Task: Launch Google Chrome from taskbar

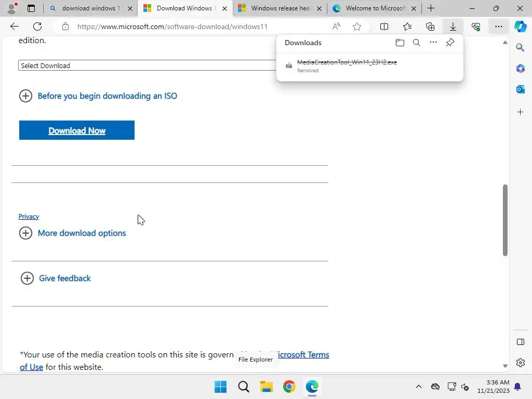Action: (x=289, y=387)
